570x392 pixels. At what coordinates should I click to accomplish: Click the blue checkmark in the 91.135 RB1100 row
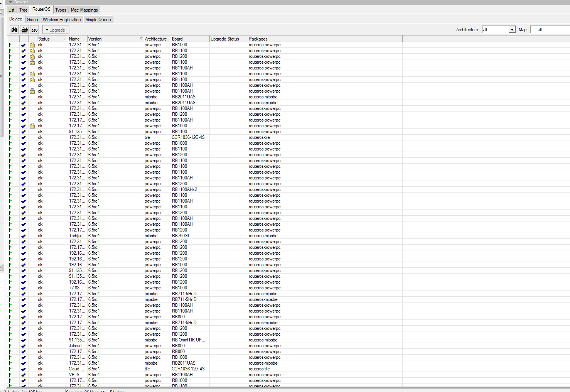[24, 132]
